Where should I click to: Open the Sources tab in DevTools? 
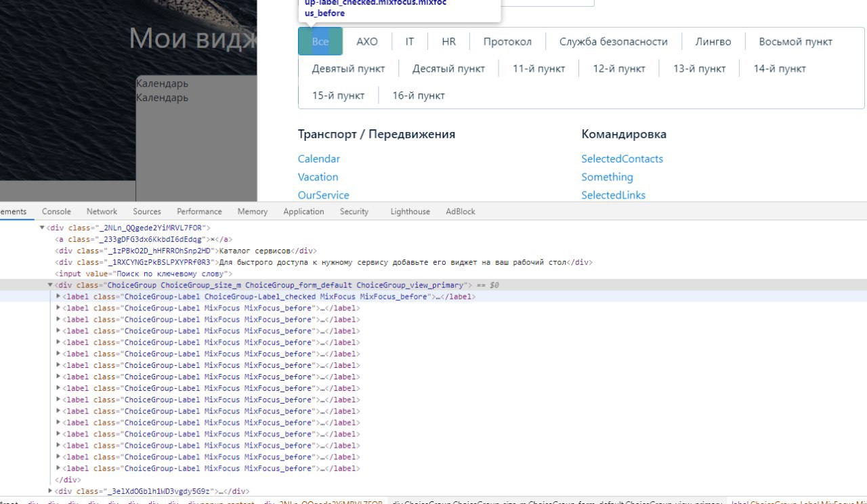[x=147, y=211]
